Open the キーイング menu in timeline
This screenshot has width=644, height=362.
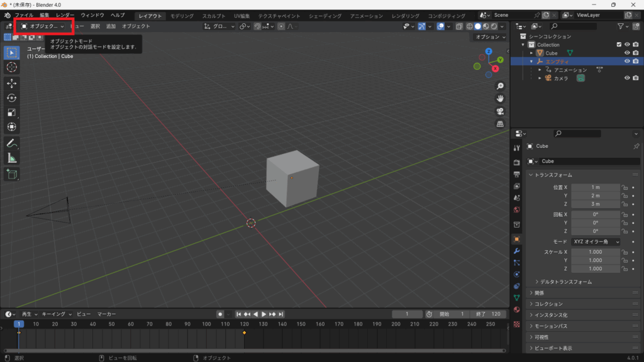[x=55, y=314]
